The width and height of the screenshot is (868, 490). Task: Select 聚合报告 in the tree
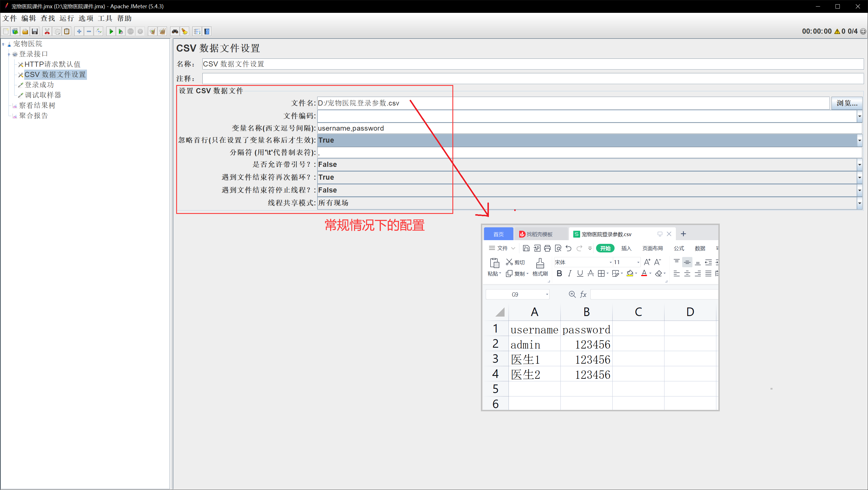click(33, 116)
